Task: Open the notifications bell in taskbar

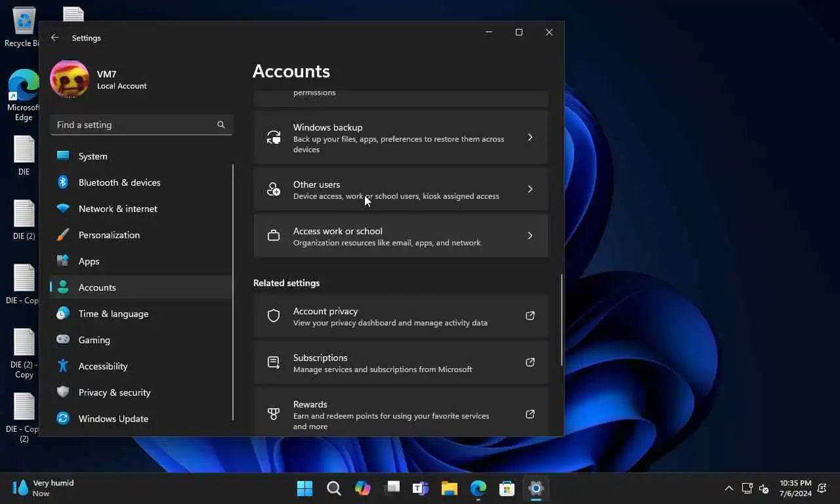Action: coord(823,488)
